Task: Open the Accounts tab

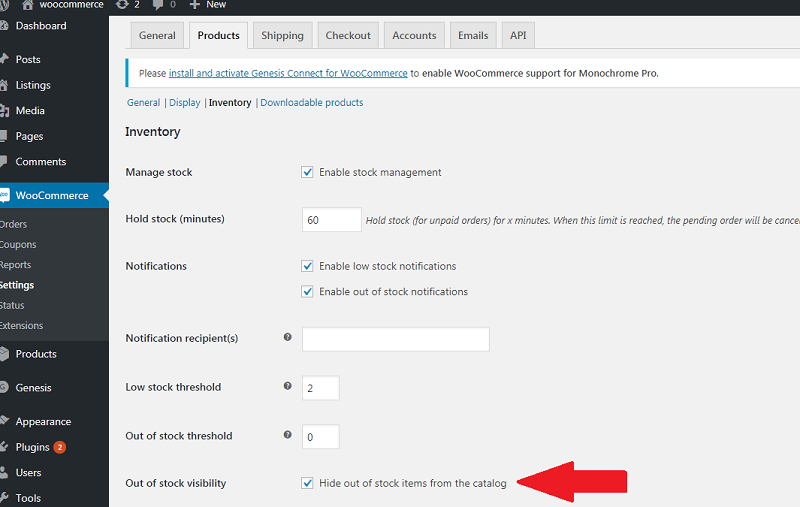Action: coord(414,35)
